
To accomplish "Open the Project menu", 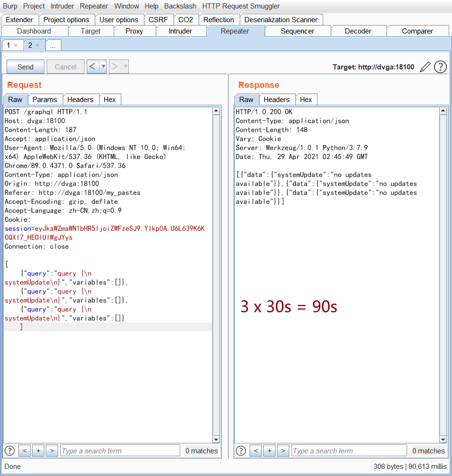I will click(34, 6).
